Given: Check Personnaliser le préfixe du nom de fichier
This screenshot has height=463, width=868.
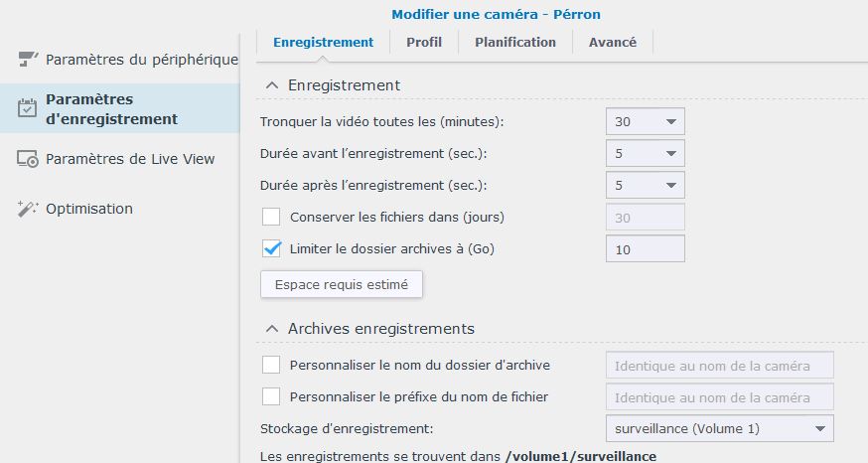Looking at the screenshot, I should 271,396.
